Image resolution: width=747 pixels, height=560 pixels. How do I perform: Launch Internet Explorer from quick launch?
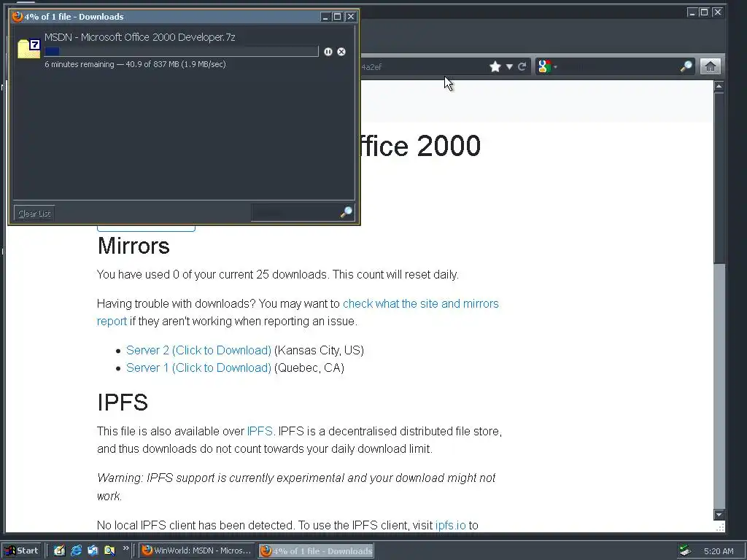(x=76, y=551)
